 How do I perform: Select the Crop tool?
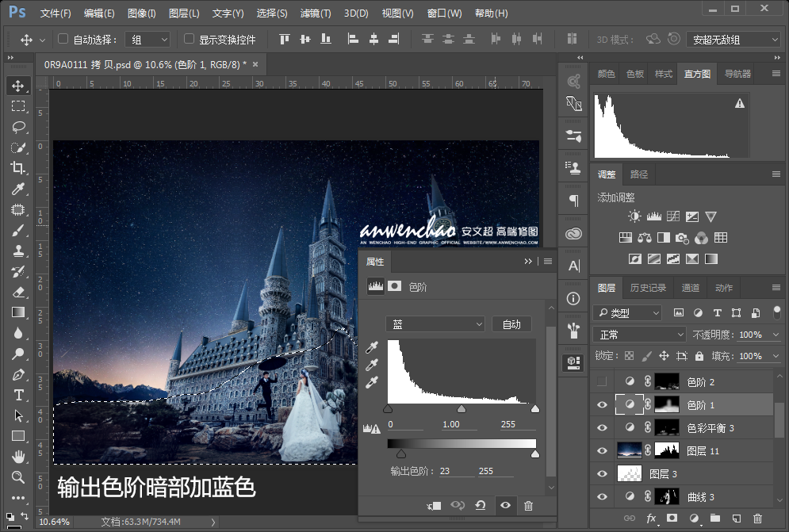click(18, 167)
